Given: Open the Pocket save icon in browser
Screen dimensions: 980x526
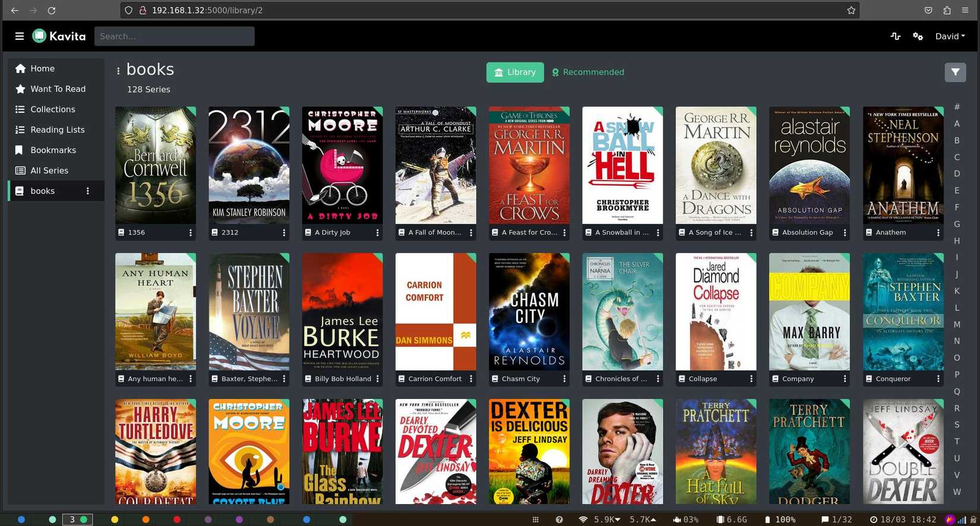Looking at the screenshot, I should point(928,10).
